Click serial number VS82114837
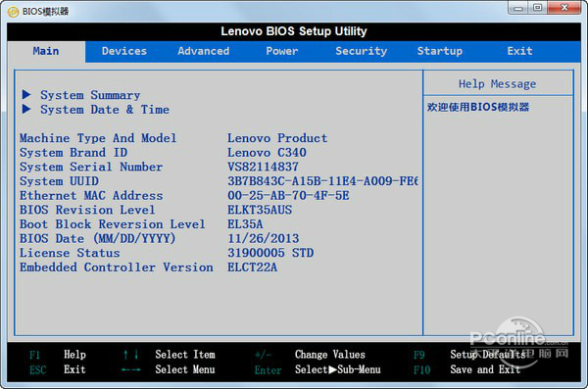 click(x=264, y=167)
